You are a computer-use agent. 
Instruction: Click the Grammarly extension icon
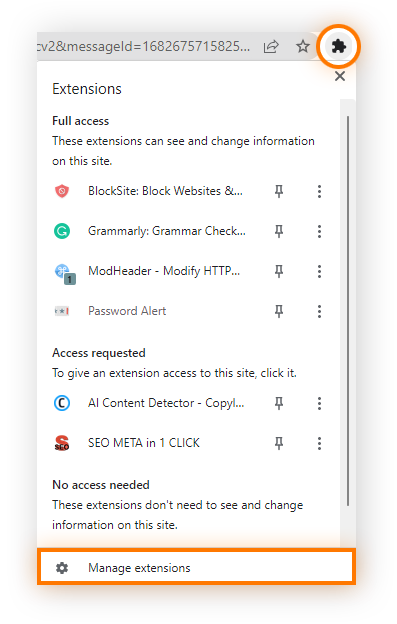click(62, 231)
